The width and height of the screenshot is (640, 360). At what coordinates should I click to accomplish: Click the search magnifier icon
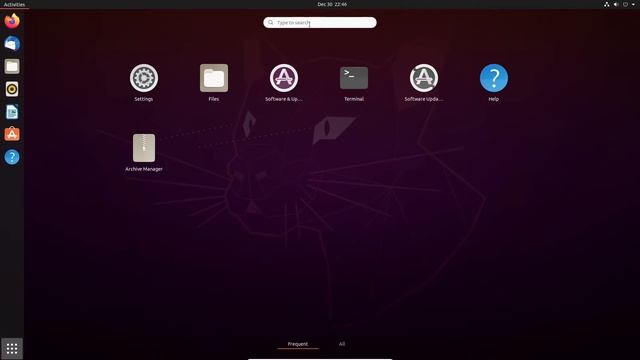point(271,22)
